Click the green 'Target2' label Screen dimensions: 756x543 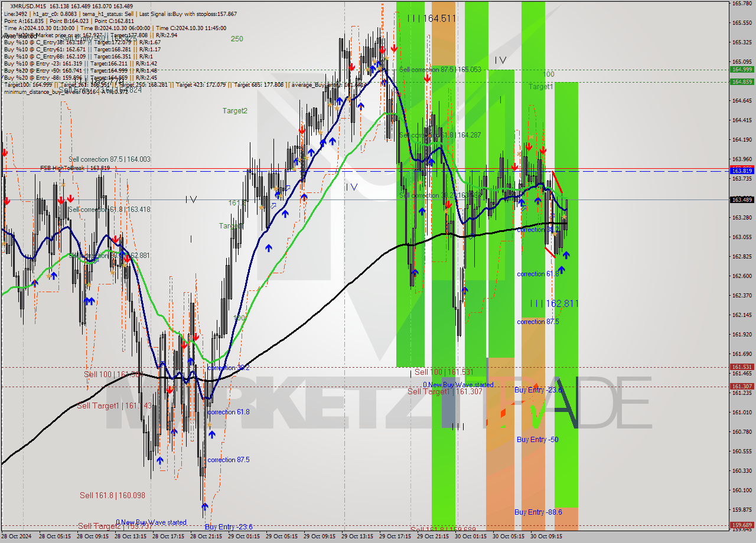(x=235, y=110)
